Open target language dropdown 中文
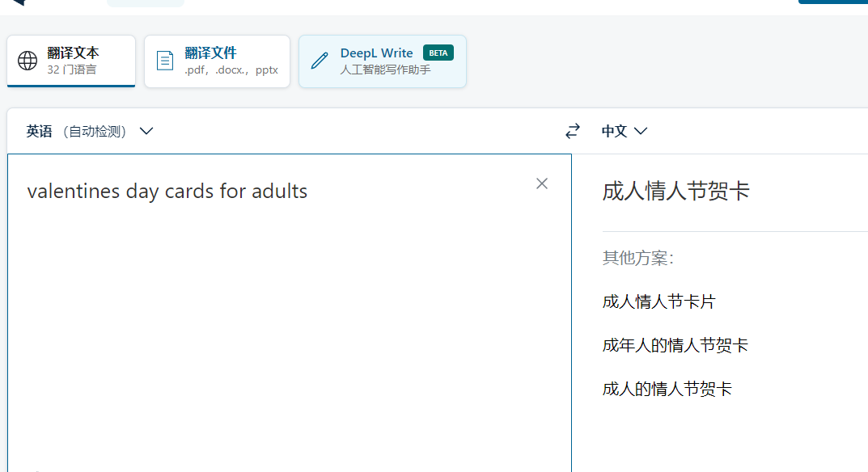Image resolution: width=868 pixels, height=472 pixels. [x=625, y=131]
